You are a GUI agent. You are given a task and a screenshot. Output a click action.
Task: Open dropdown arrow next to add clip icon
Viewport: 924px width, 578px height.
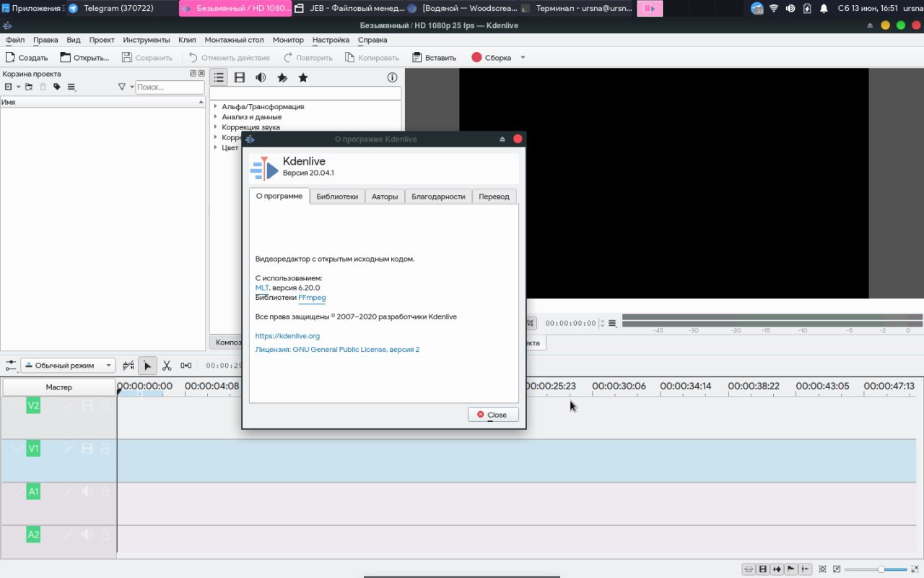[19, 87]
